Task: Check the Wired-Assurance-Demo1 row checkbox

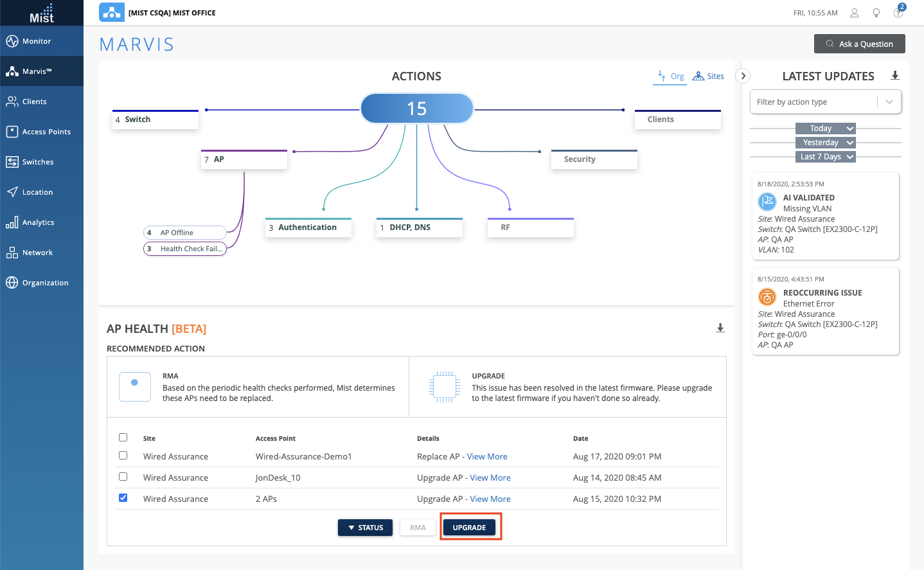Action: (123, 456)
